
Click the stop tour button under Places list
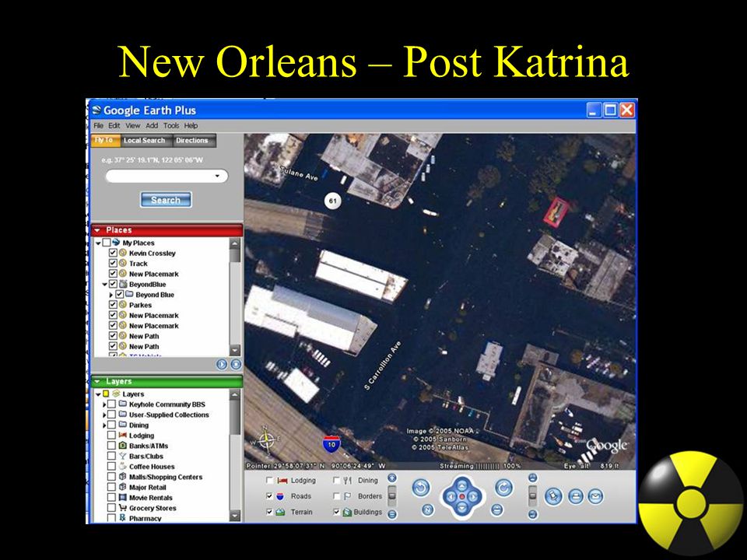tap(236, 364)
